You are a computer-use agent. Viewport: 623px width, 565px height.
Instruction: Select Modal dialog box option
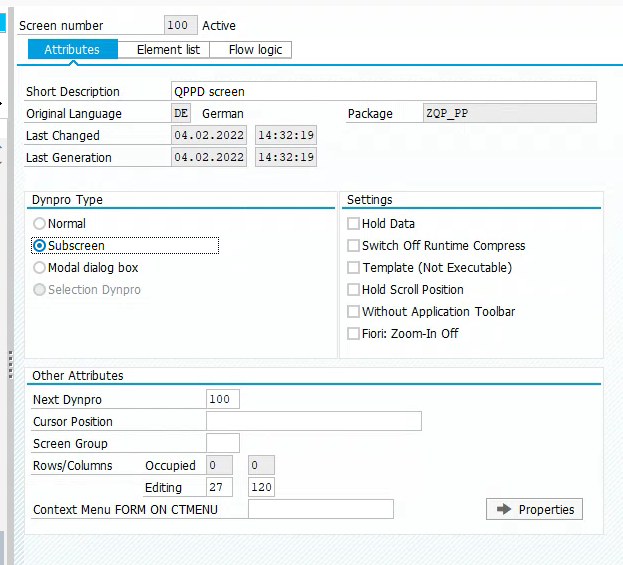click(40, 268)
